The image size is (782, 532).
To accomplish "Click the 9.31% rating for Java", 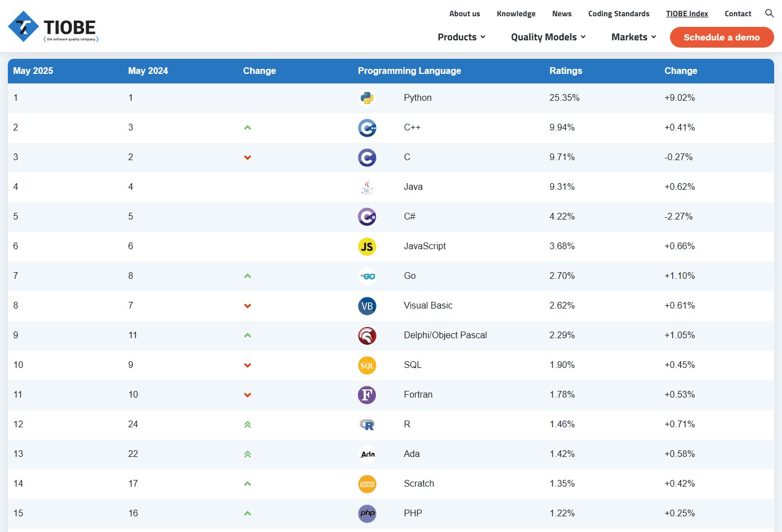I will (562, 186).
